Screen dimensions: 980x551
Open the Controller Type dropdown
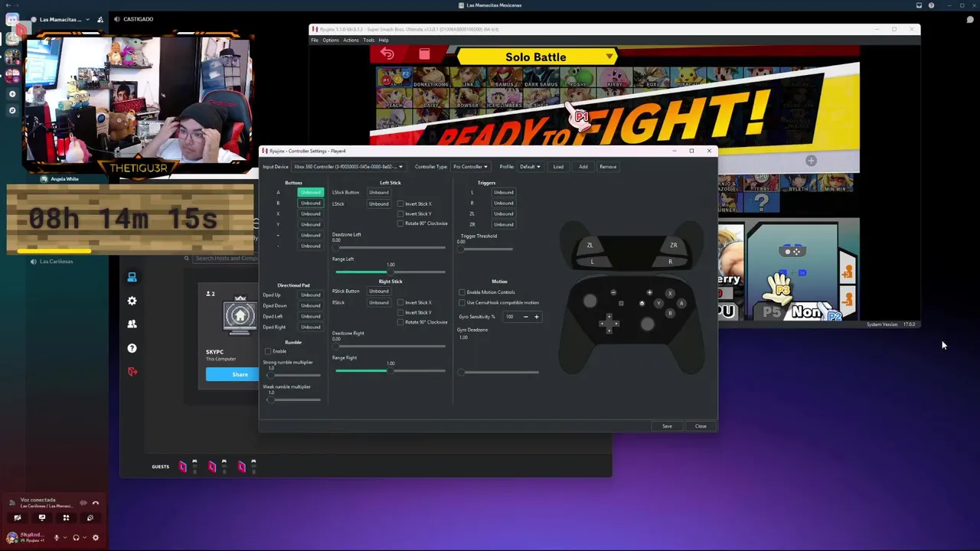point(469,167)
